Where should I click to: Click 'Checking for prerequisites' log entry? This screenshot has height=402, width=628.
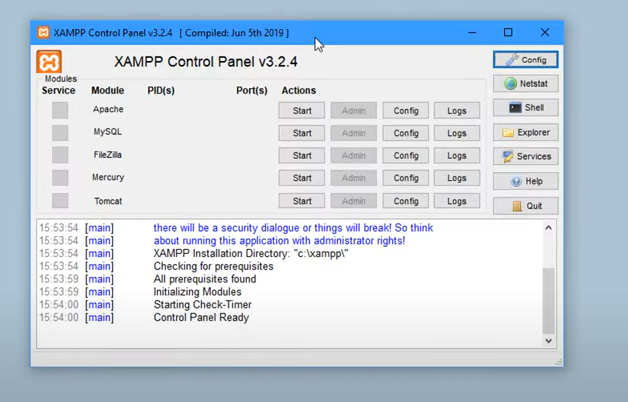pos(213,266)
